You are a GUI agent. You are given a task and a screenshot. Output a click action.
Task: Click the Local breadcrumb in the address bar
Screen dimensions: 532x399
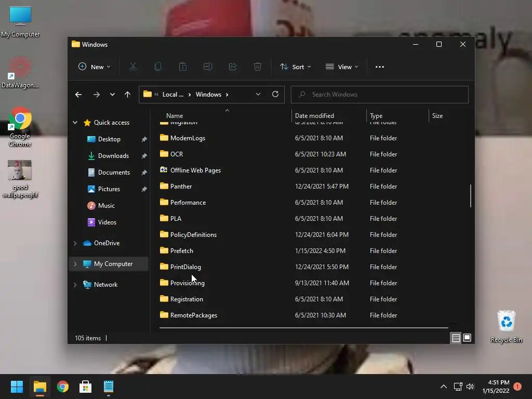coord(172,95)
